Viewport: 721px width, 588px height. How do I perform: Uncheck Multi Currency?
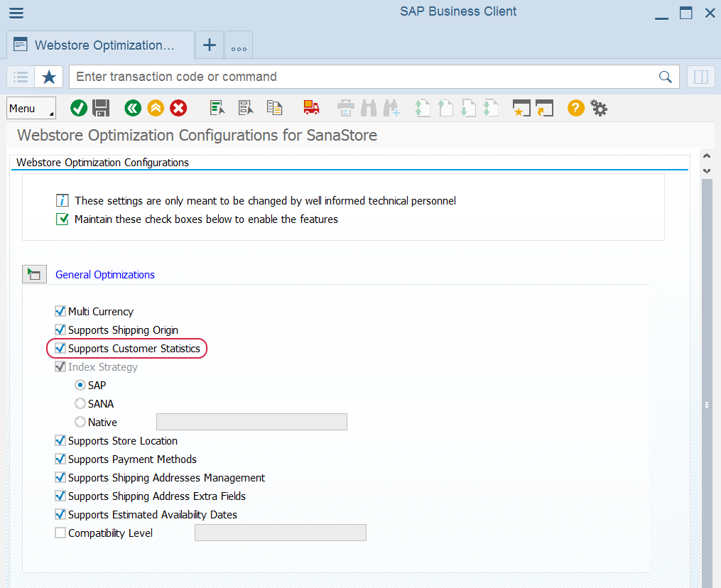60,311
